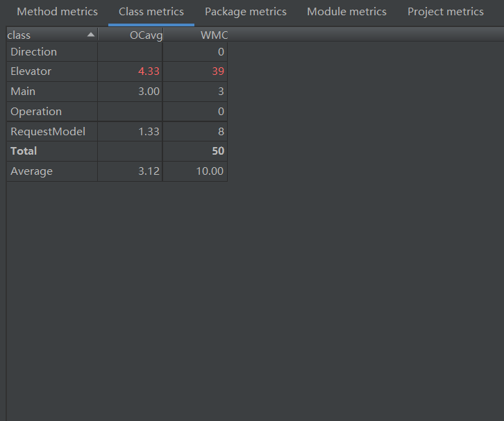This screenshot has width=504, height=421.
Task: Show the Project metrics tab
Action: (x=446, y=12)
